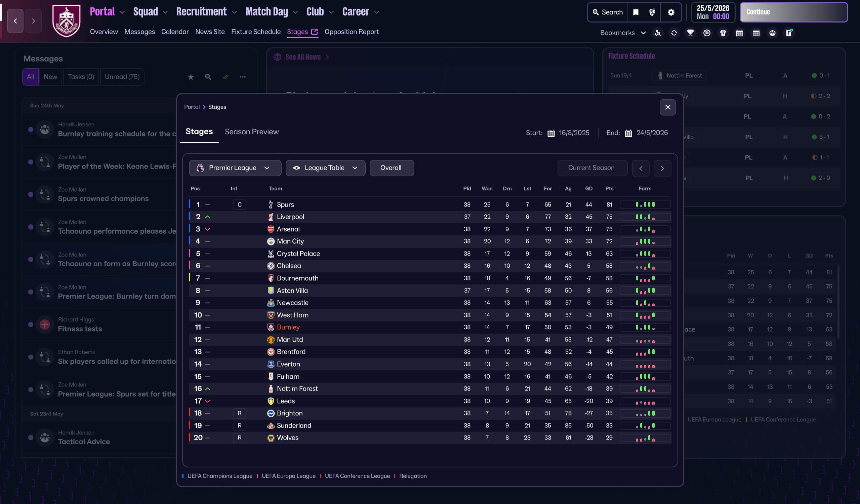The image size is (860, 504).
Task: Toggle the Overall table filter
Action: point(392,168)
